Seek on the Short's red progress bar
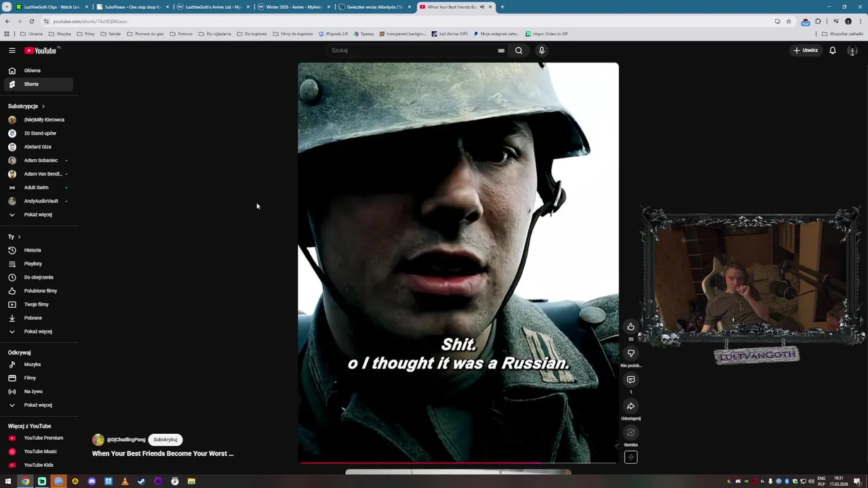868x488 pixels. (458, 463)
